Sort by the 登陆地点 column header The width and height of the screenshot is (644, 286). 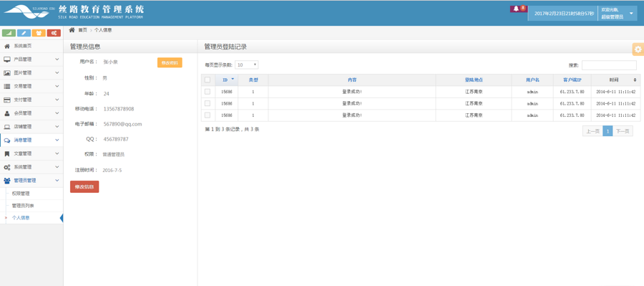474,80
